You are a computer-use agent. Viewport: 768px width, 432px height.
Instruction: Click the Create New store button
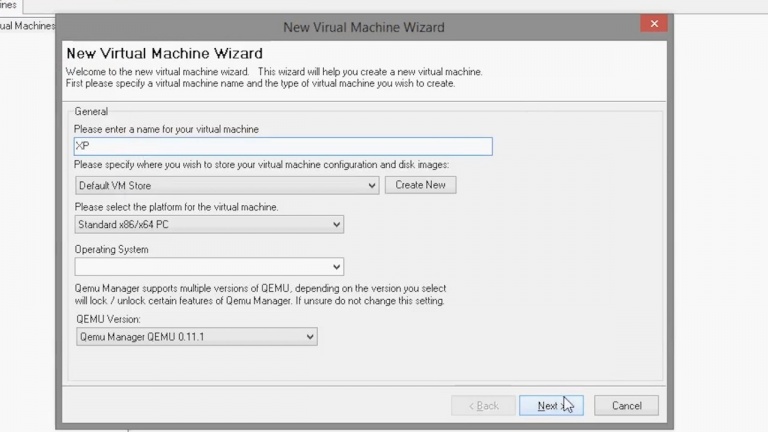[x=420, y=185]
